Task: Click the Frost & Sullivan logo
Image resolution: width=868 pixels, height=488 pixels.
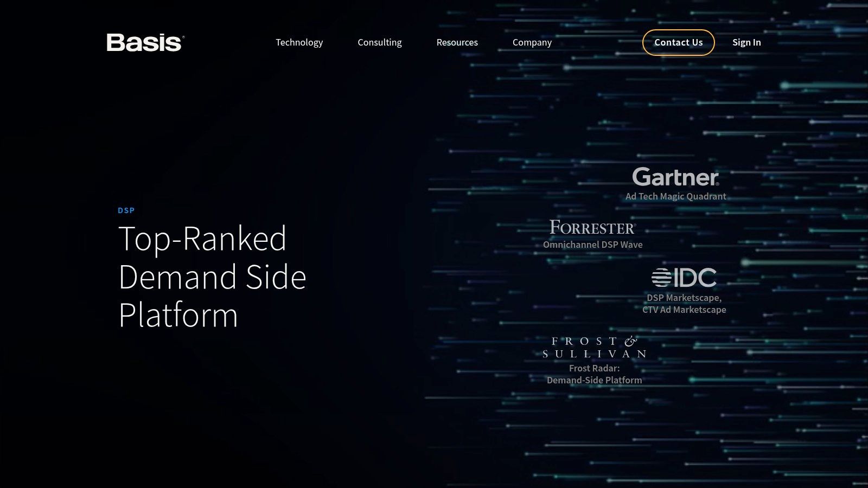Action: (x=595, y=347)
